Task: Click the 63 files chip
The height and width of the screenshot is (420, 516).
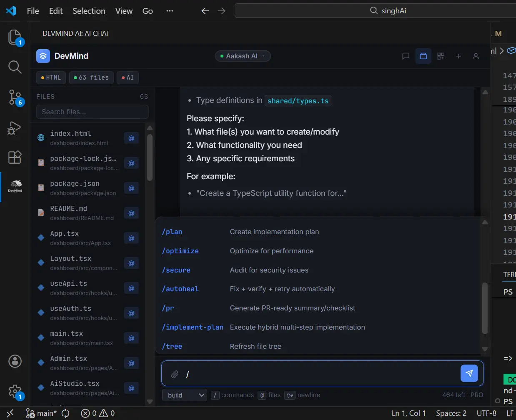Action: (x=91, y=77)
